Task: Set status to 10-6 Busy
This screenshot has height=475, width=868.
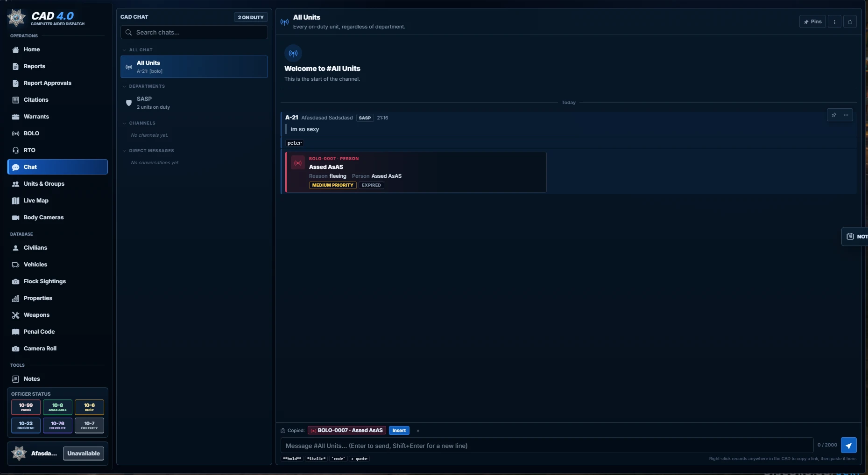Action: click(x=89, y=407)
